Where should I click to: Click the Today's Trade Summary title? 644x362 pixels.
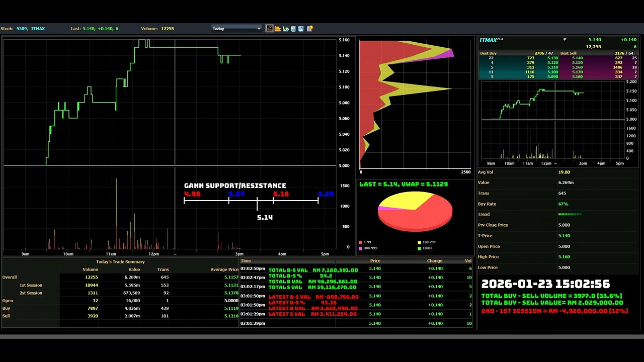(120, 261)
